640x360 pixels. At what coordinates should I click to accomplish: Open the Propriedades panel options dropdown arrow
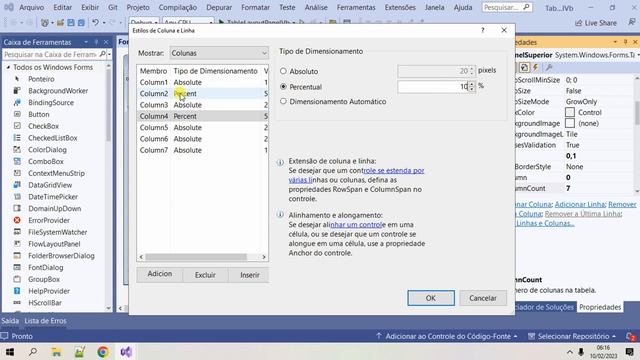click(615, 42)
